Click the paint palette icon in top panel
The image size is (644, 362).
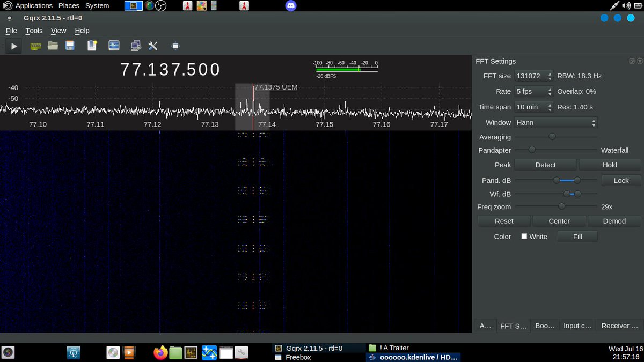pyautogui.click(x=201, y=6)
